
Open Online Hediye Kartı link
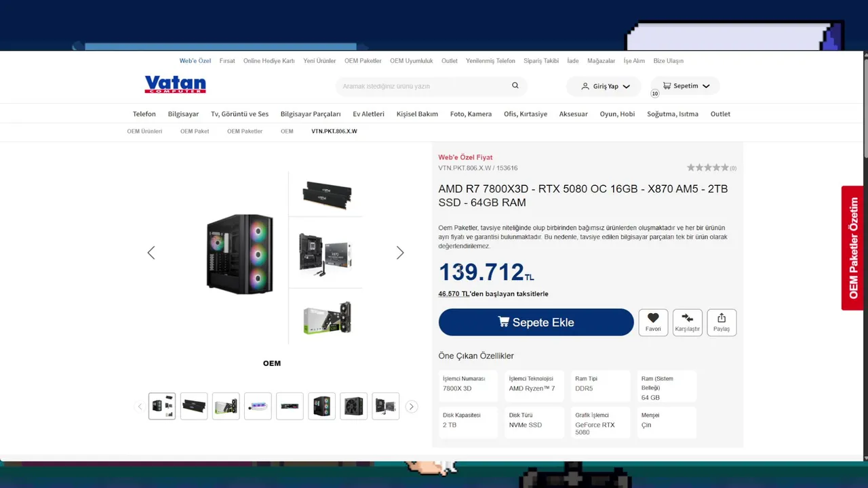pos(269,61)
